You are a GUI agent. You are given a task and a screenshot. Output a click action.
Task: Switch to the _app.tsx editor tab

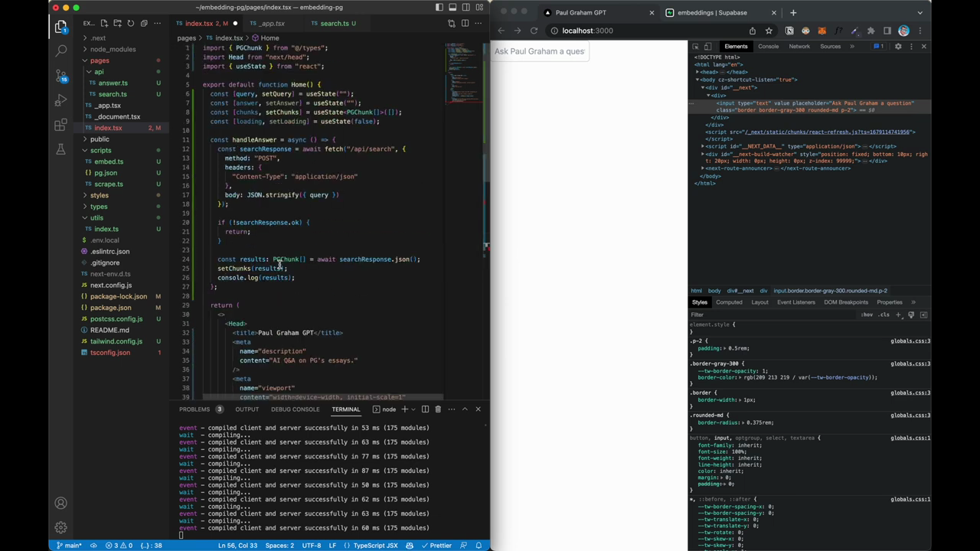pyautogui.click(x=272, y=23)
